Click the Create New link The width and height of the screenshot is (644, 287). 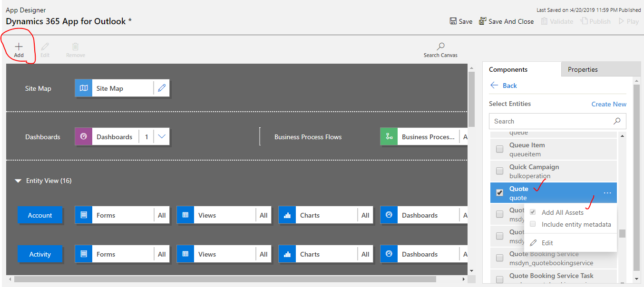(x=609, y=104)
